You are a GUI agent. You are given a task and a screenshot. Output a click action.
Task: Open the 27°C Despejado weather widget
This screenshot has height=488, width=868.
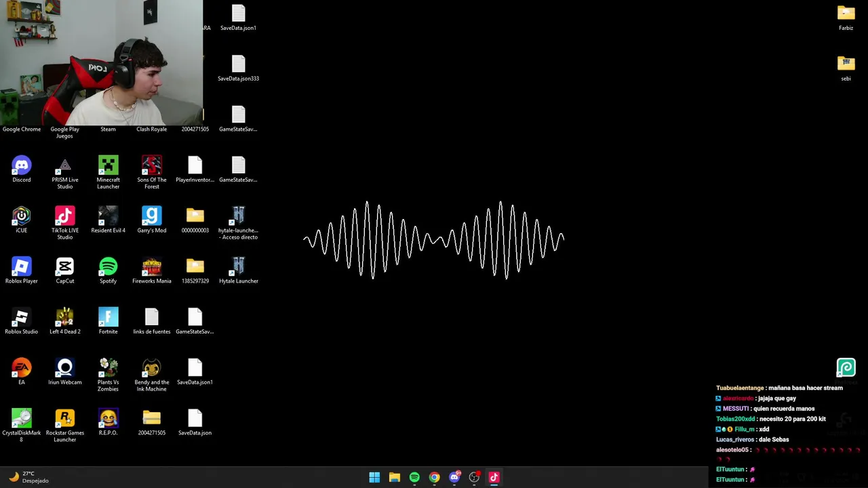pos(28,477)
